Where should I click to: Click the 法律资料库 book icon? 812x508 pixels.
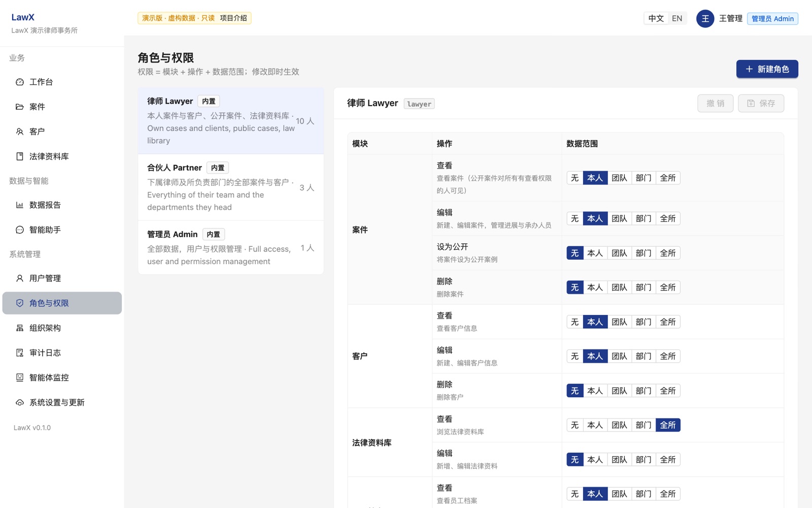coord(20,156)
